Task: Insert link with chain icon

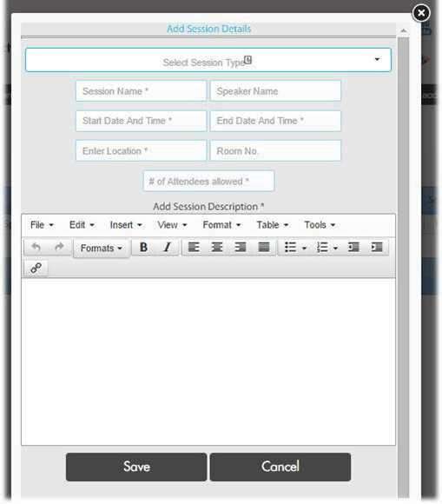Action: [36, 268]
